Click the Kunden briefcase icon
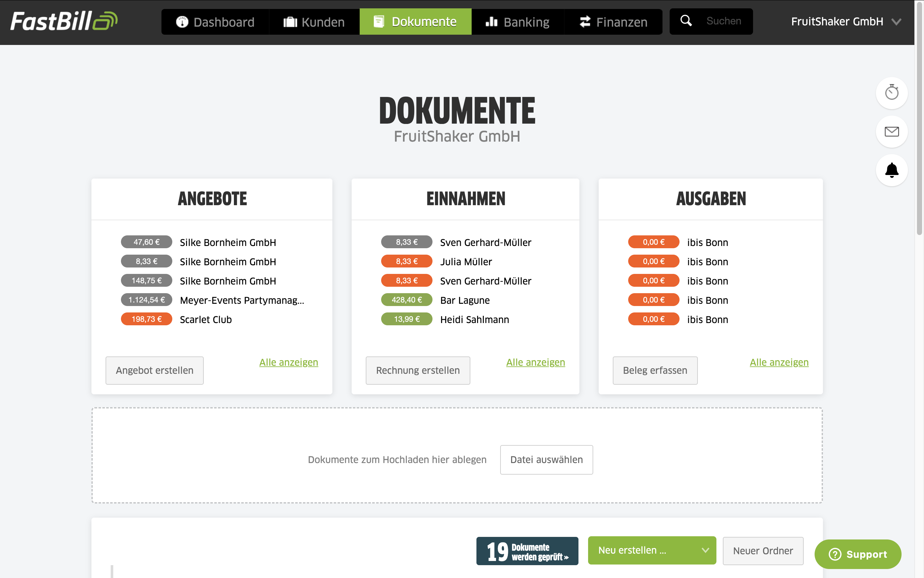 (x=290, y=22)
